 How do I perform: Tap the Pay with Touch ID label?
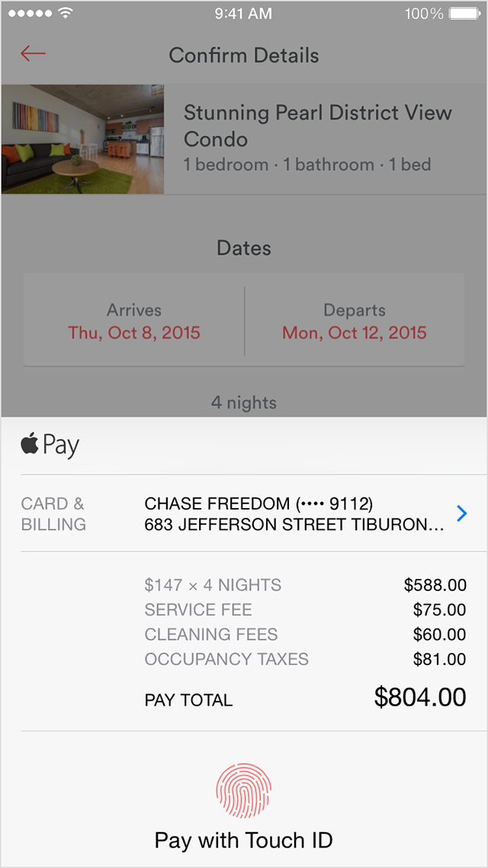[244, 841]
